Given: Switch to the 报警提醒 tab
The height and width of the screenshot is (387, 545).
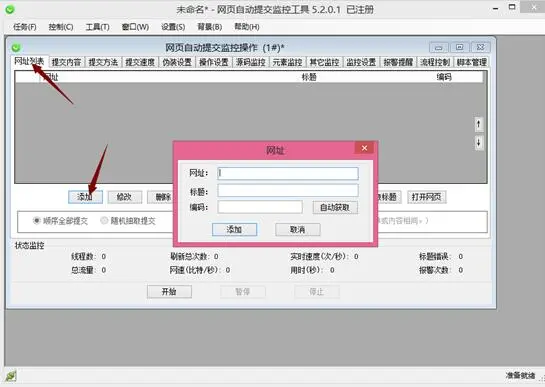Looking at the screenshot, I should coord(398,62).
